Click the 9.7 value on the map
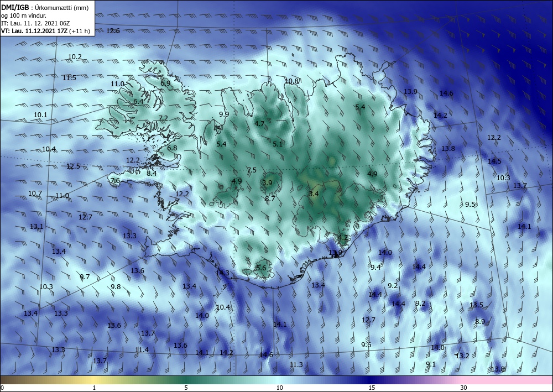The width and height of the screenshot is (553, 392). pos(85,277)
